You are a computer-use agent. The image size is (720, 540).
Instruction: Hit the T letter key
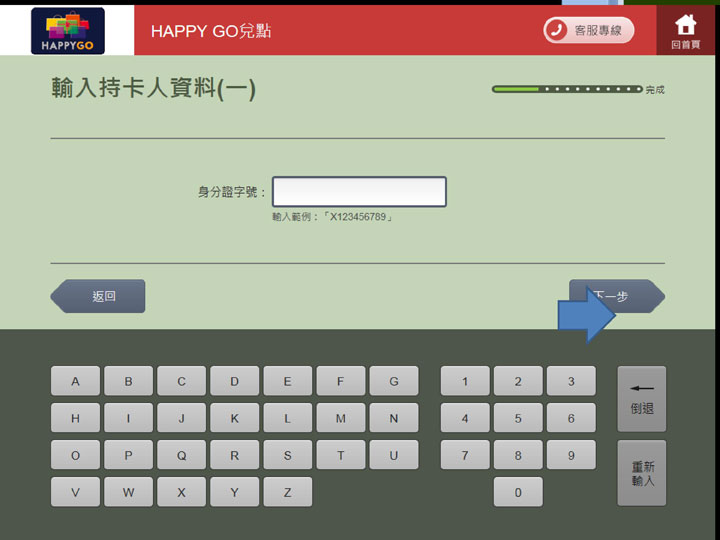pyautogui.click(x=341, y=455)
